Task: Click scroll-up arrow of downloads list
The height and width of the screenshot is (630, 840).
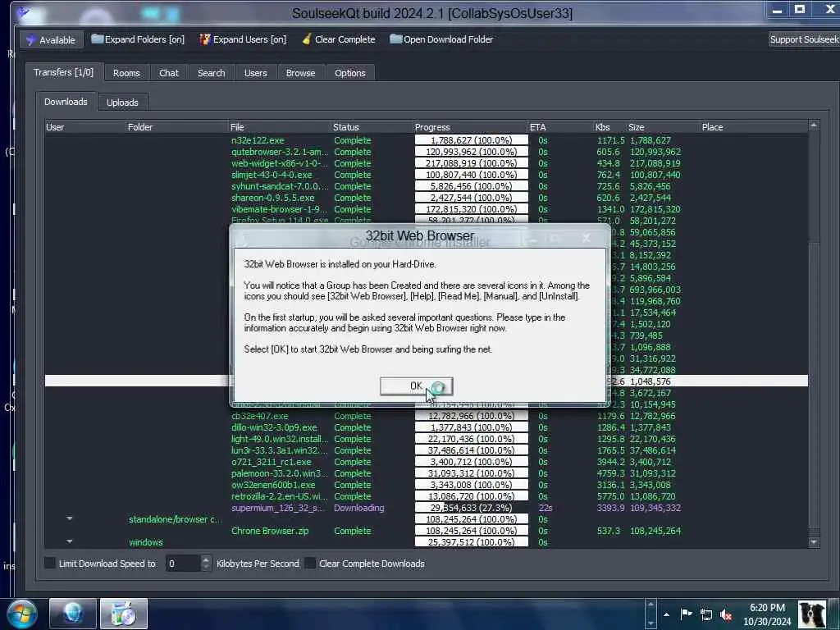Action: tap(813, 126)
